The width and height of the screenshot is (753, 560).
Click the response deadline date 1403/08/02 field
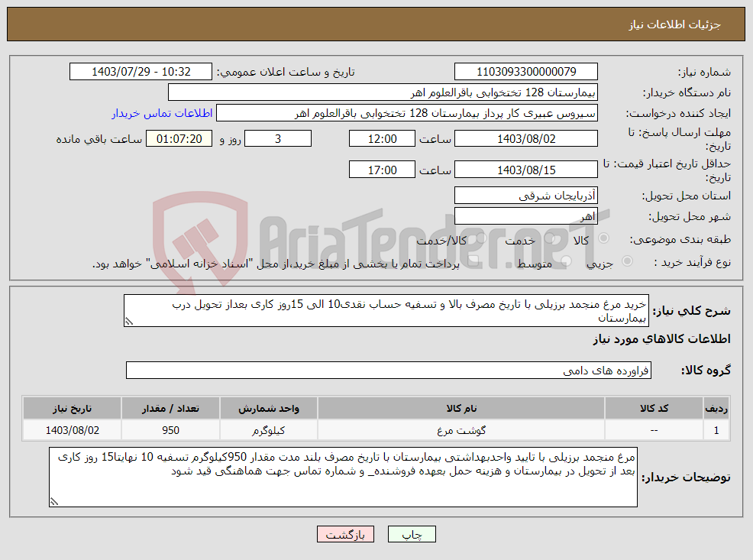(526, 139)
